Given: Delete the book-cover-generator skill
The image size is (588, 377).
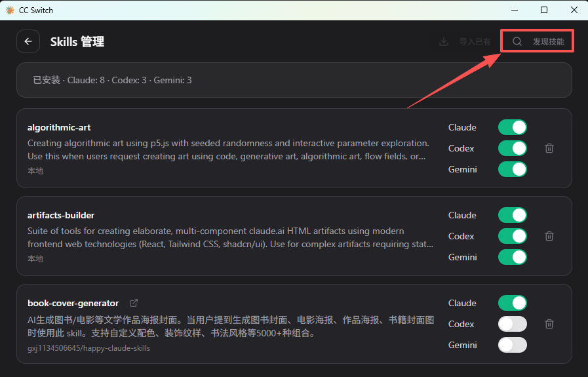Looking at the screenshot, I should click(549, 324).
